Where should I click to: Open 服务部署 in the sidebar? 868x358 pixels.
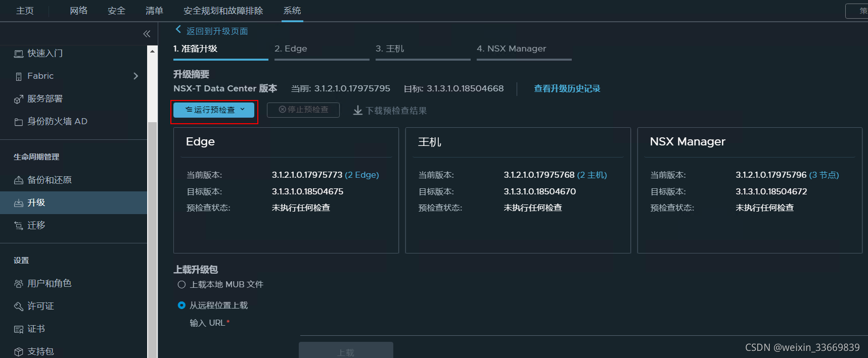point(45,99)
